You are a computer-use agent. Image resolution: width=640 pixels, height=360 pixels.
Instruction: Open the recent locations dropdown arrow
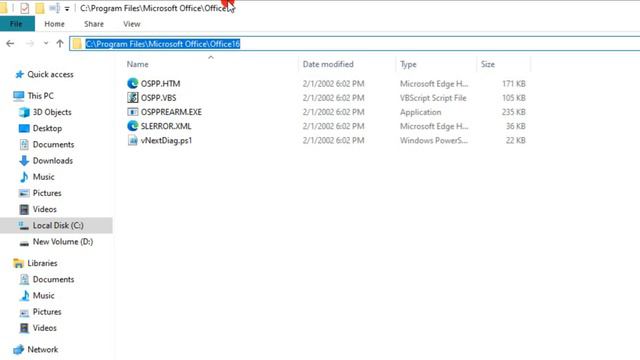tap(46, 43)
